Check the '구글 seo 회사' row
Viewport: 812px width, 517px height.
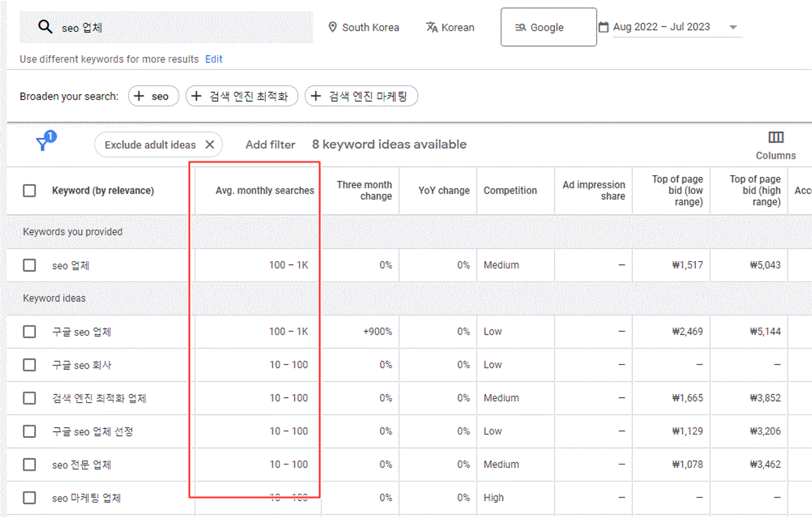click(29, 365)
